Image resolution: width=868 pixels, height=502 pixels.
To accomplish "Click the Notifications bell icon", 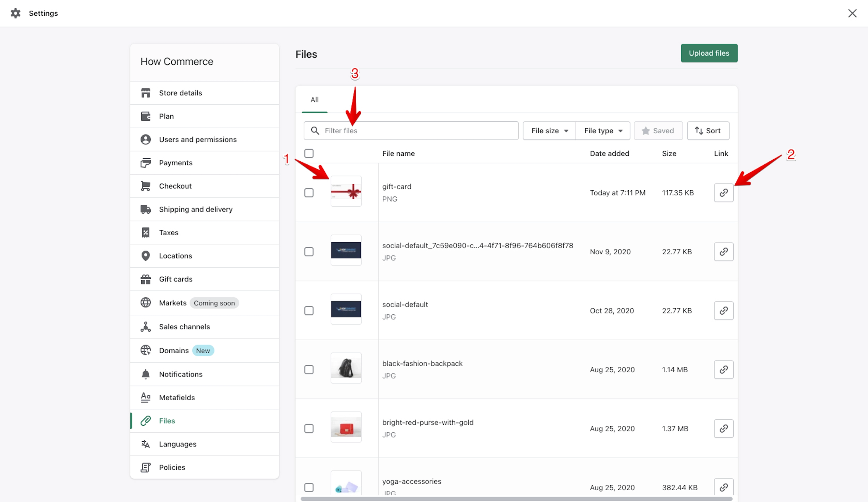I will click(x=146, y=374).
